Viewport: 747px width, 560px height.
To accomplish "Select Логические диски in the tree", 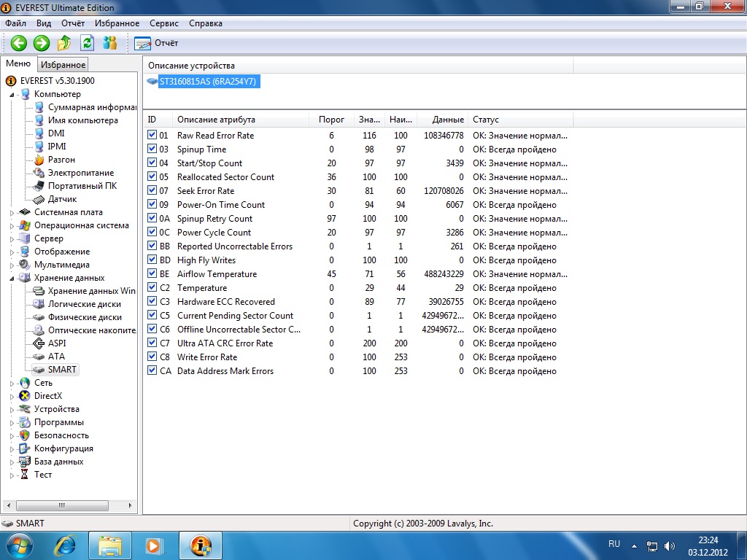I will (x=85, y=304).
